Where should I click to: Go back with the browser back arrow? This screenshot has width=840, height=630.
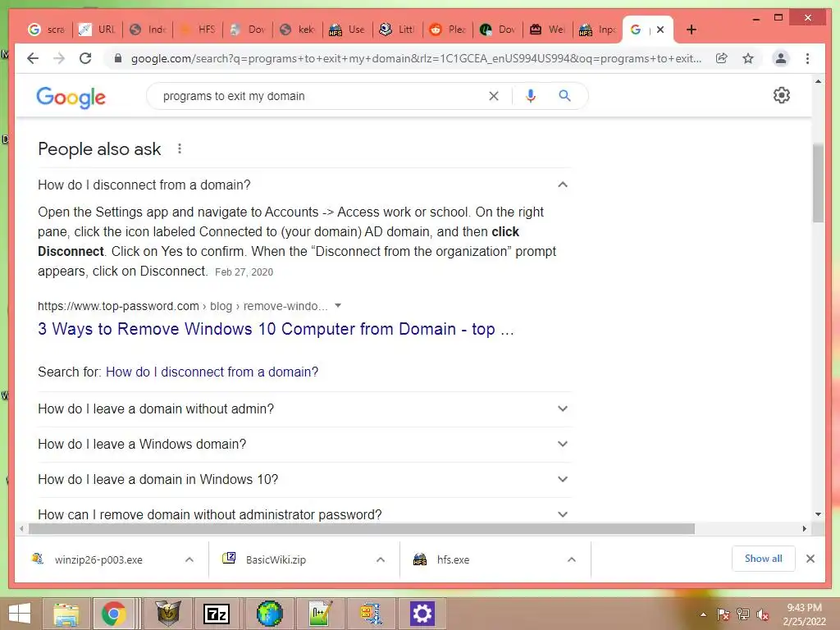(x=33, y=58)
